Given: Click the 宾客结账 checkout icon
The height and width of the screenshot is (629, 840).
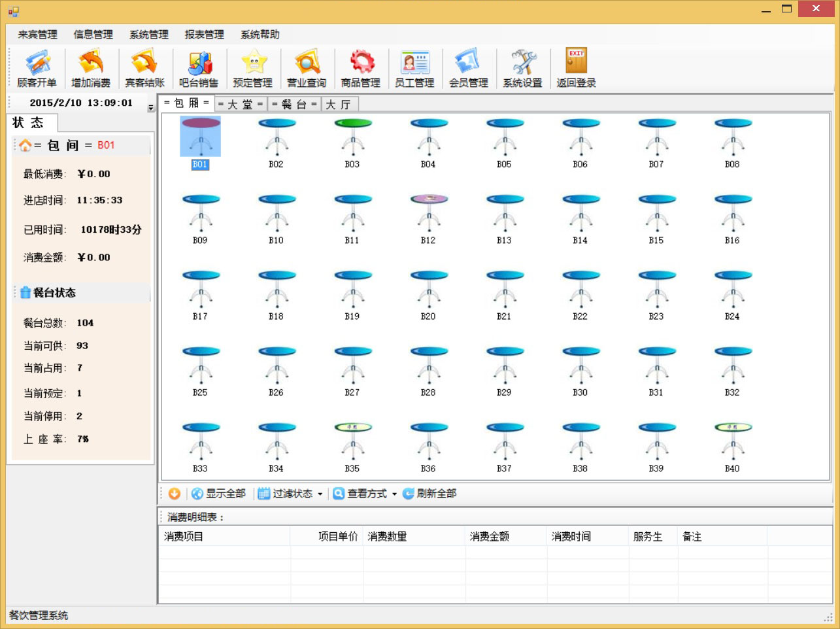Looking at the screenshot, I should click(x=144, y=67).
